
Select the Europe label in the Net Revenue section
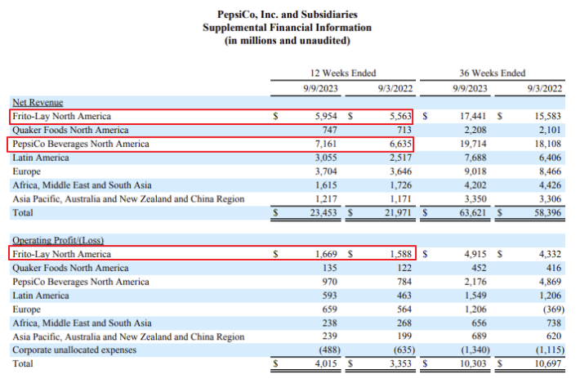(27, 171)
